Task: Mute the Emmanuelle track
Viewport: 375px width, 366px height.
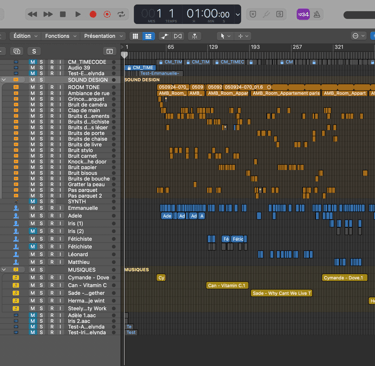Action: [x=33, y=208]
